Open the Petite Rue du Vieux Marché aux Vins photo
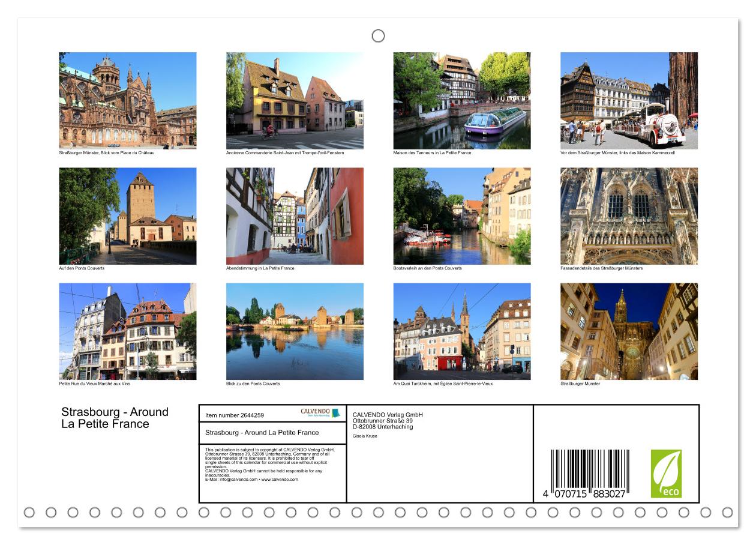This screenshot has height=545, width=756. [x=128, y=331]
